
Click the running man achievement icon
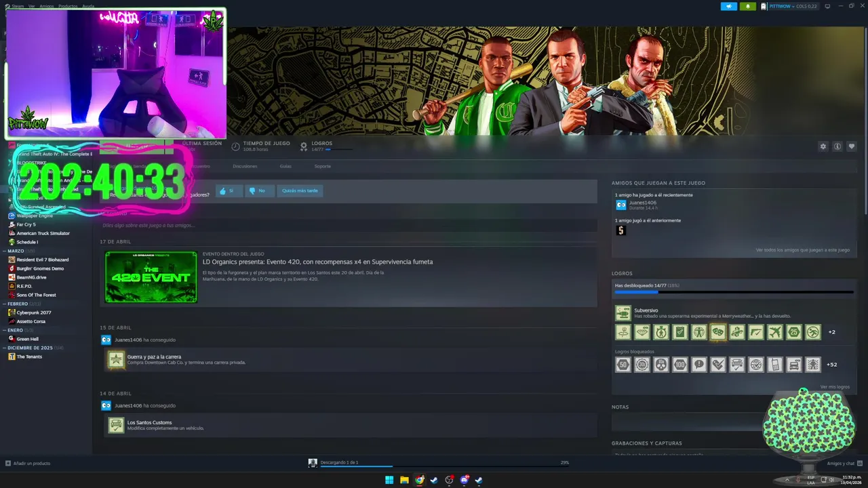[x=812, y=332]
